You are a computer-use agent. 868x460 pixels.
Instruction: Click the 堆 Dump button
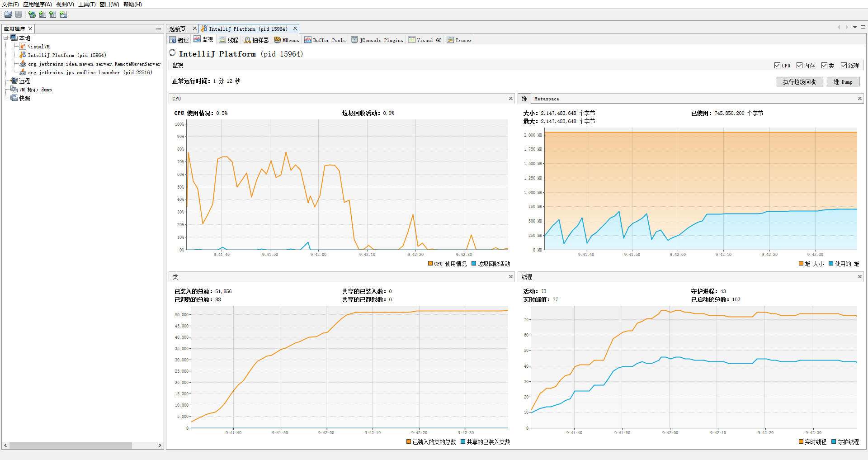click(843, 82)
